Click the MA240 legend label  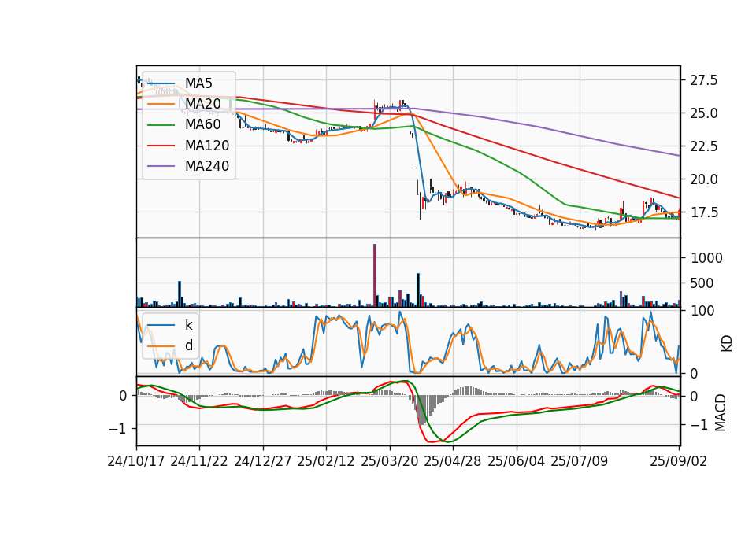click(207, 166)
